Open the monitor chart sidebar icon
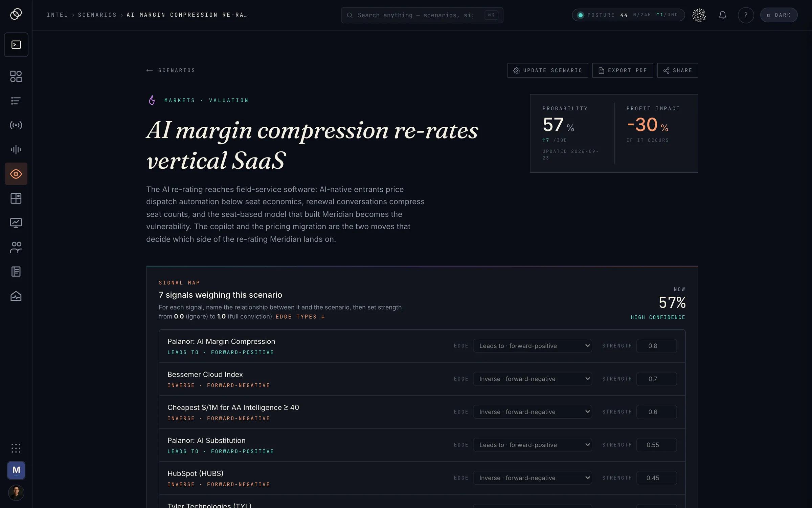812x508 pixels. point(16,223)
